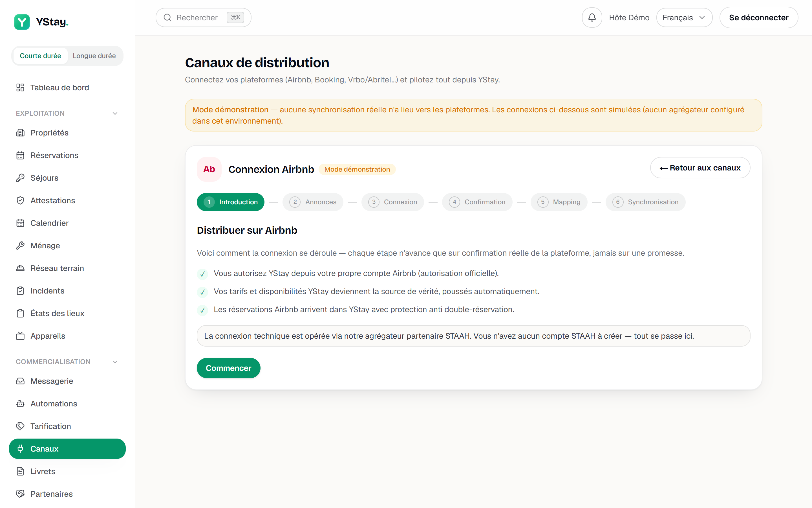812x508 pixels.
Task: Open Calendrier in the sidebar
Action: 67,223
